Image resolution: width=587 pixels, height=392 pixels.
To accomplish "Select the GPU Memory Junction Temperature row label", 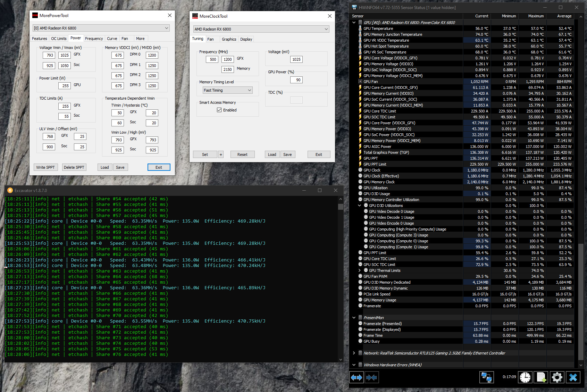I will pyautogui.click(x=393, y=34).
